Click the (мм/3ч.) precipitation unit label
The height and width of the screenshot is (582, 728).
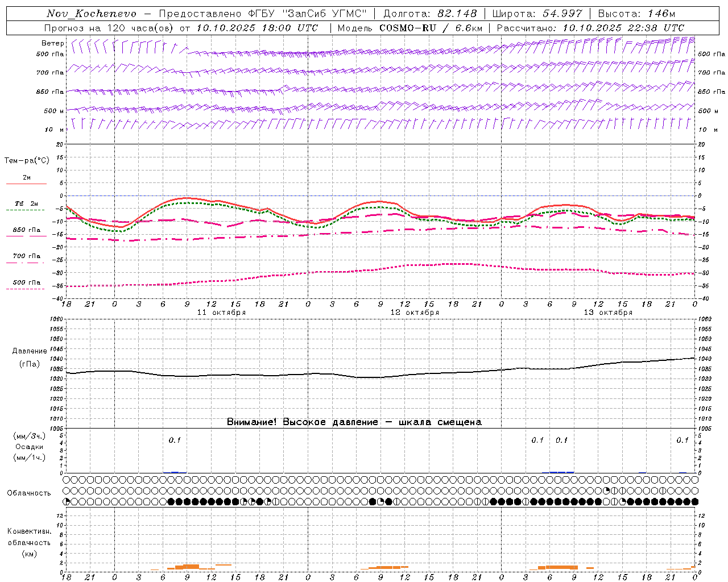[x=30, y=436]
